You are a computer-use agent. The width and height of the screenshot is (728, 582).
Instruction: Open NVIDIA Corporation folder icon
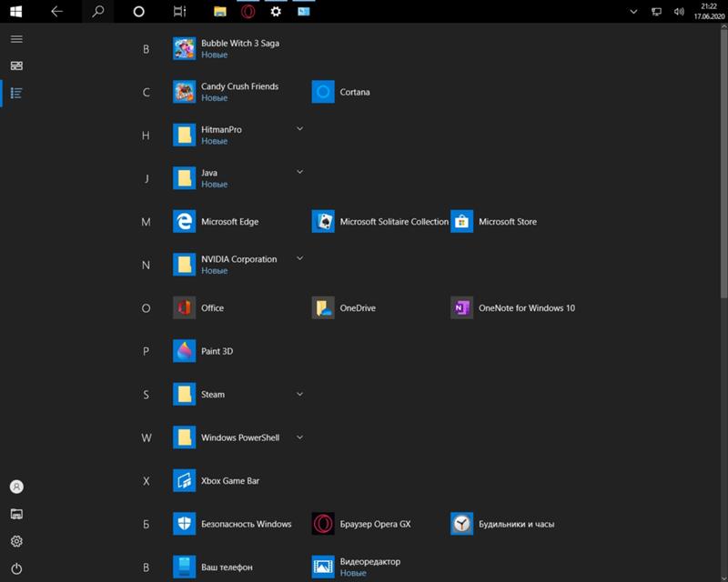[x=185, y=265]
